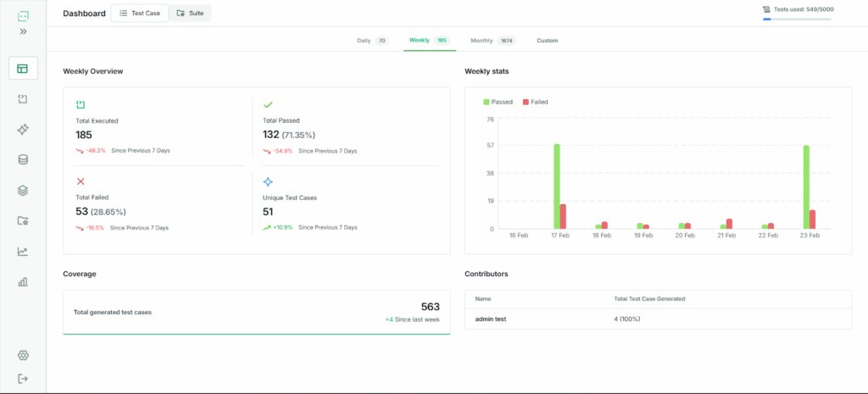Click the Dashboard title text
Image resolution: width=868 pixels, height=394 pixels.
pyautogui.click(x=84, y=14)
